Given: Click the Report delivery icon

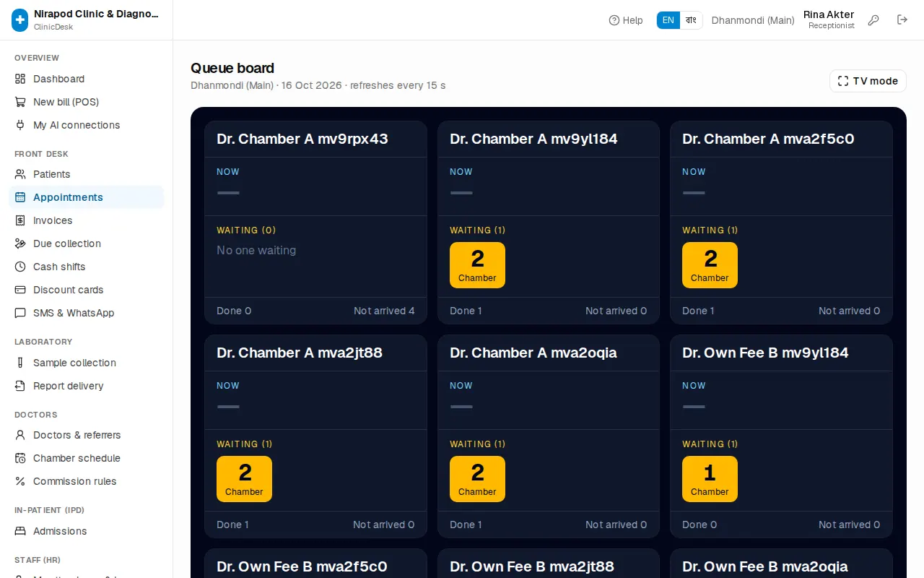Looking at the screenshot, I should (x=20, y=386).
